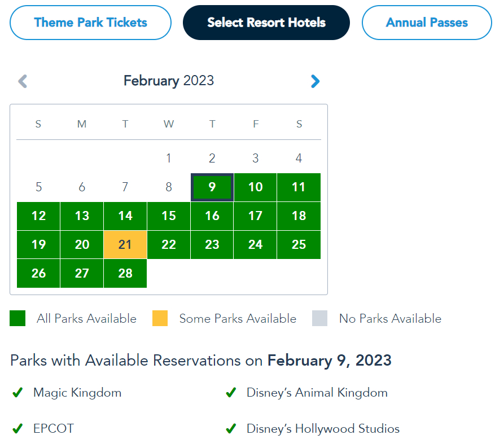Click February 12 on the calendar
The height and width of the screenshot is (448, 495).
pyautogui.click(x=38, y=216)
